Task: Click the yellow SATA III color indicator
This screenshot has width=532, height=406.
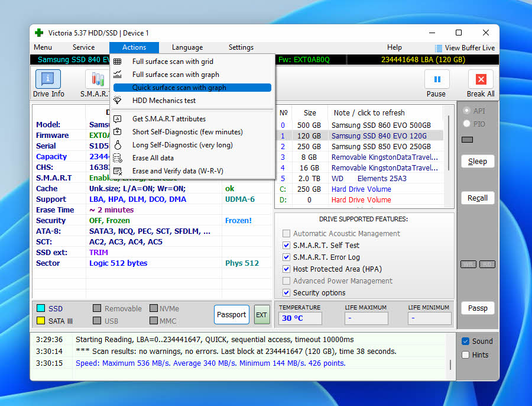Action: pos(41,320)
